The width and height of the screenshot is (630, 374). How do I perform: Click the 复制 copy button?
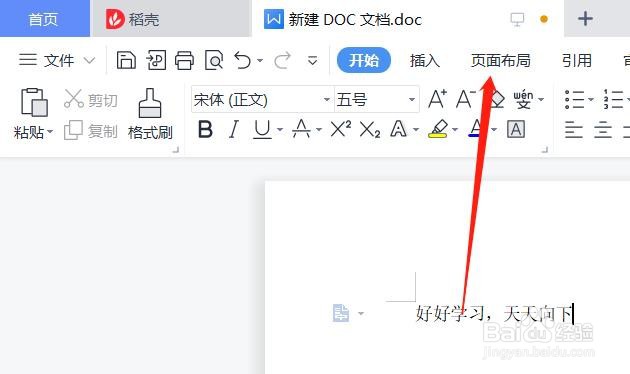point(91,131)
